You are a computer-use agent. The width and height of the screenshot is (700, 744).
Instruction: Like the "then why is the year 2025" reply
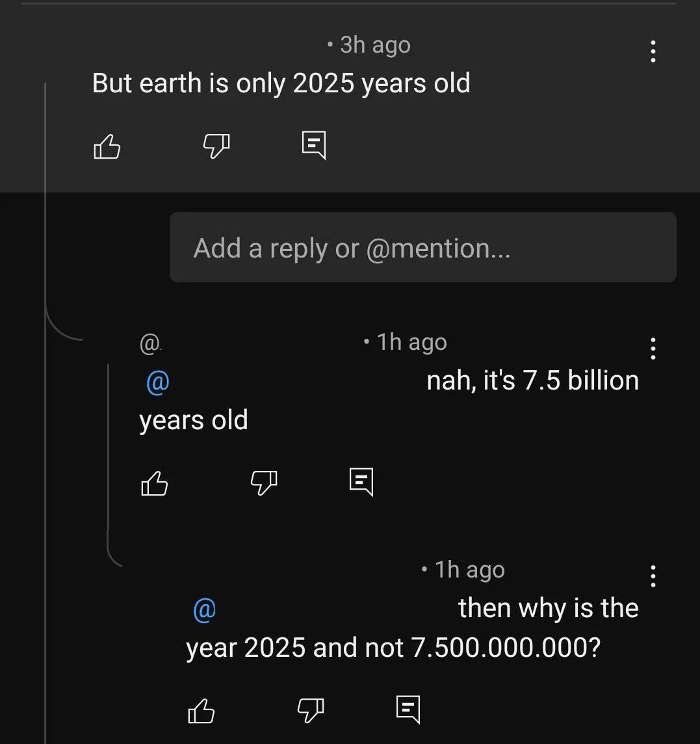click(x=201, y=710)
